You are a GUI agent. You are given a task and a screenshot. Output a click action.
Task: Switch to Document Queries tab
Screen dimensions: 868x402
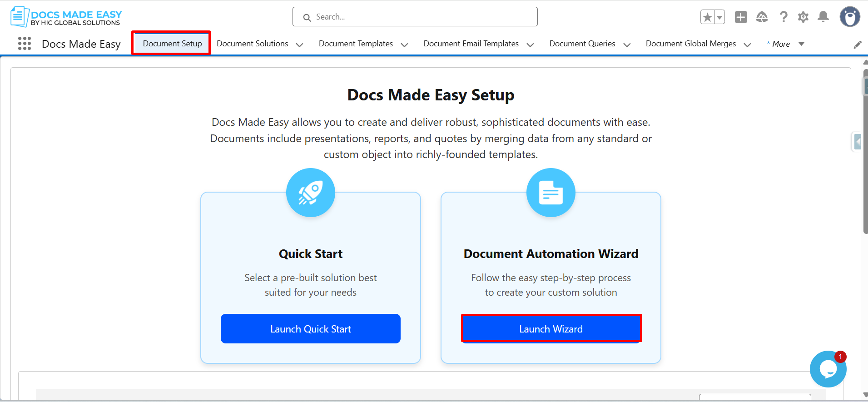(x=582, y=44)
